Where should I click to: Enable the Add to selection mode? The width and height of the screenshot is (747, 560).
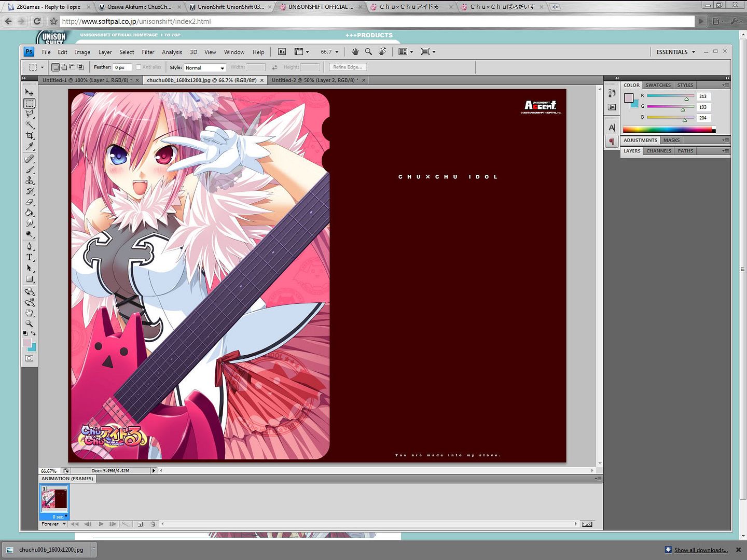pyautogui.click(x=63, y=67)
